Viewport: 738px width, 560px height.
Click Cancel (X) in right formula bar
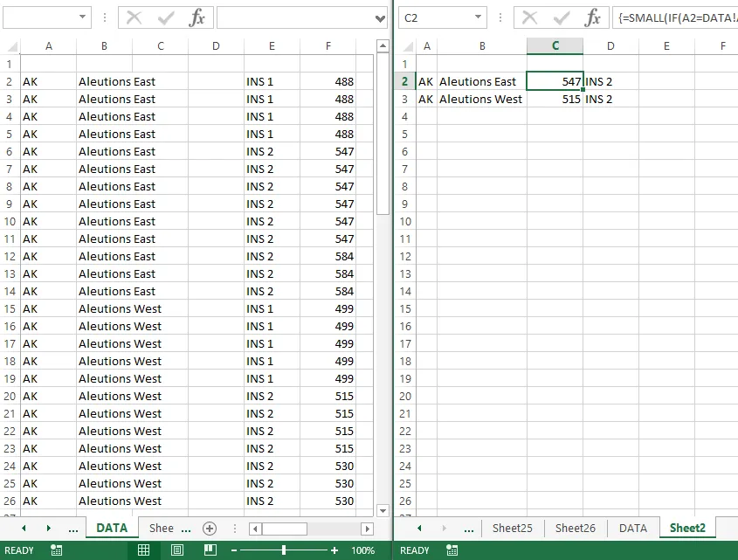[529, 17]
